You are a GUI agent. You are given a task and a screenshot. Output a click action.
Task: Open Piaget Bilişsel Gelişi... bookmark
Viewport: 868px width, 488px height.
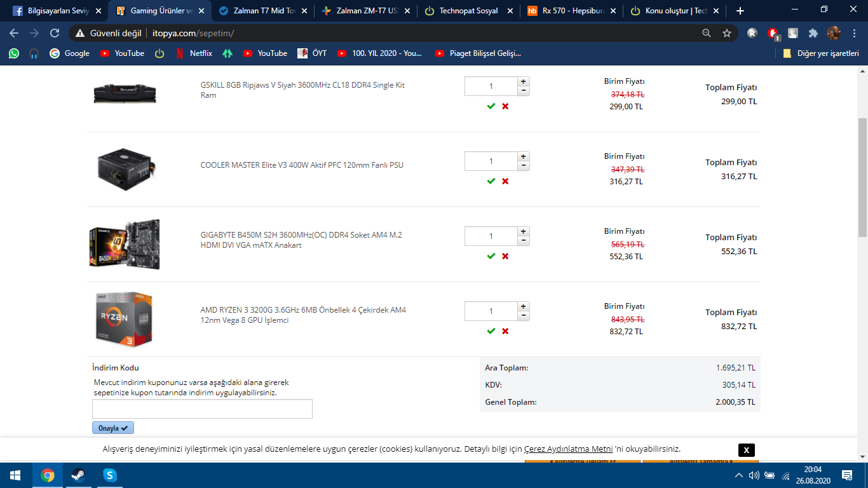pos(478,53)
